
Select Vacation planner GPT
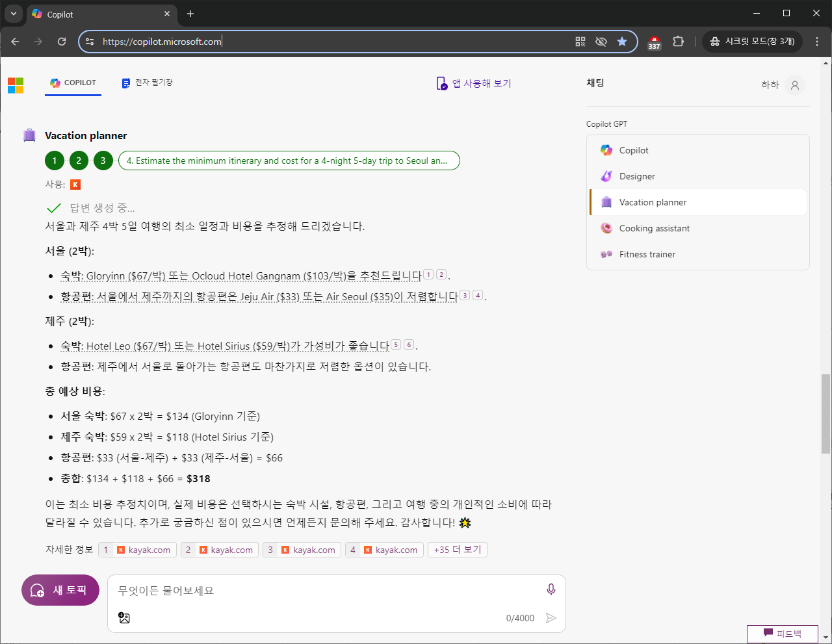click(697, 202)
